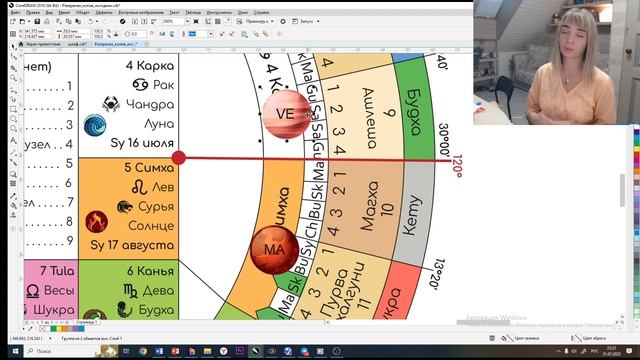This screenshot has height=360, width=640.
Task: Click the Copy icon in toolbar
Action: coord(68,21)
